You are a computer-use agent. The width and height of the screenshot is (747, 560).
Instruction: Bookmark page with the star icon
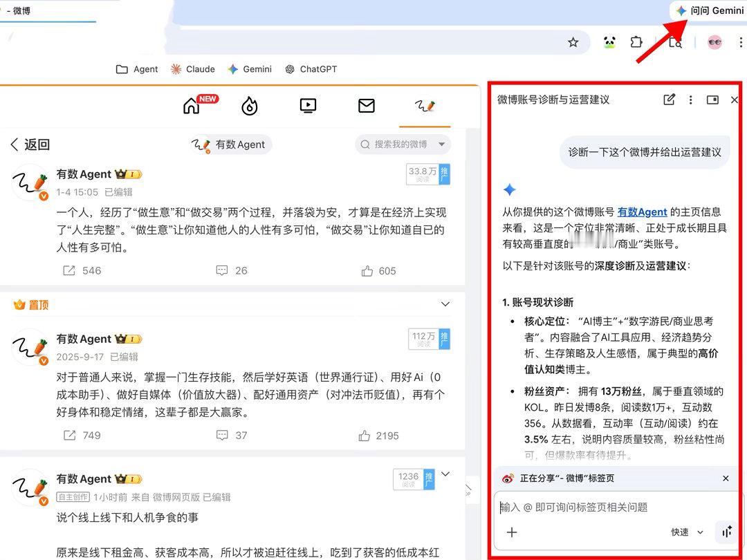coord(573,42)
